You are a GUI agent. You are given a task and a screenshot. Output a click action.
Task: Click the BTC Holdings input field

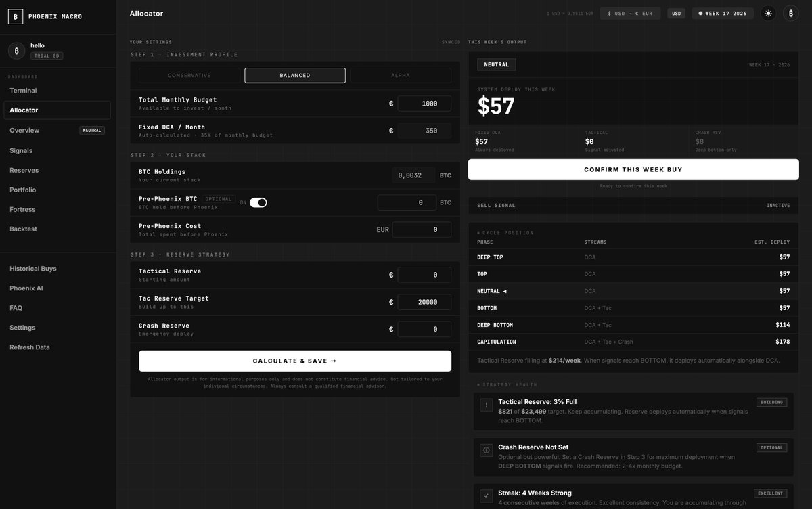point(413,175)
